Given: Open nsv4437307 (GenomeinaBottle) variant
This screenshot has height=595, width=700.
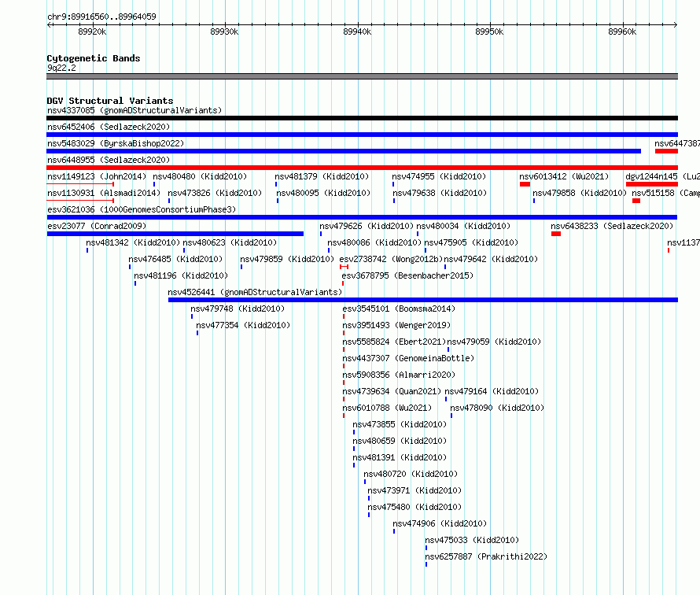Looking at the screenshot, I should pyautogui.click(x=408, y=358).
